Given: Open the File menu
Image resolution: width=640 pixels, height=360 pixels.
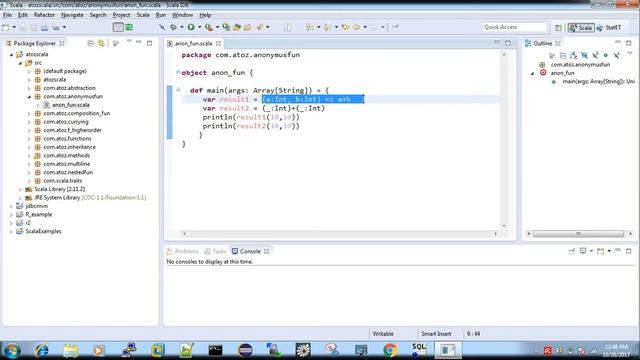Looking at the screenshot, I should [x=7, y=15].
